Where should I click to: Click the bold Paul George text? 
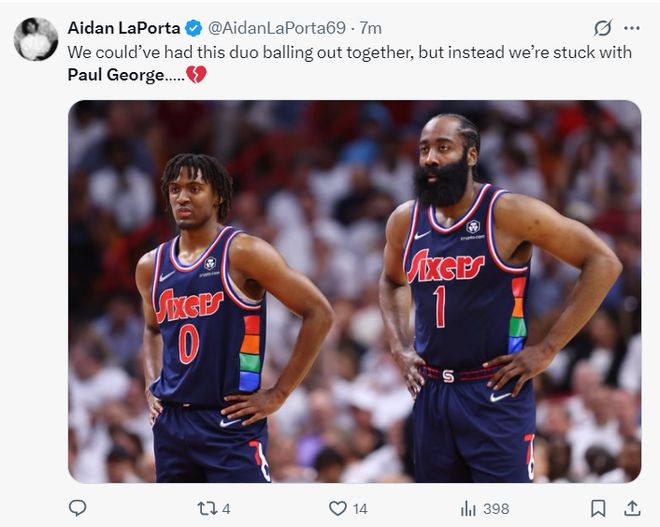pos(116,75)
